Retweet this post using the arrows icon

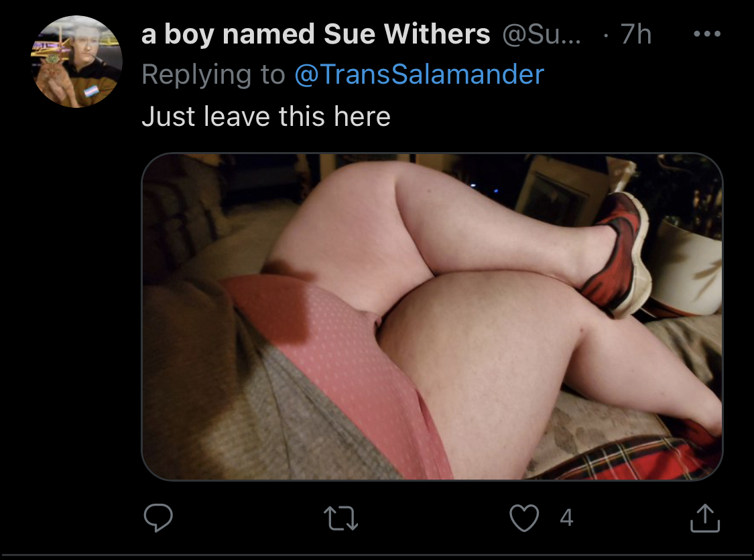tap(340, 518)
